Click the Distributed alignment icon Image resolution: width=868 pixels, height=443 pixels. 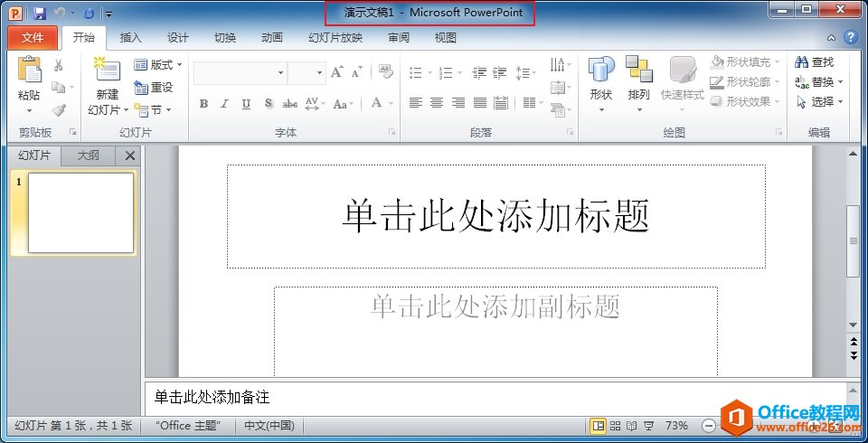tap(500, 102)
